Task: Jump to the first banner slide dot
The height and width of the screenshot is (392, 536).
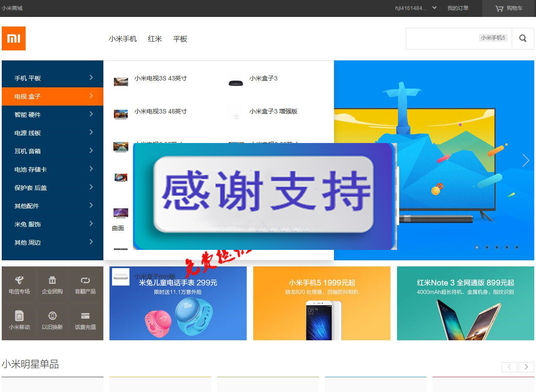Action: [477, 247]
